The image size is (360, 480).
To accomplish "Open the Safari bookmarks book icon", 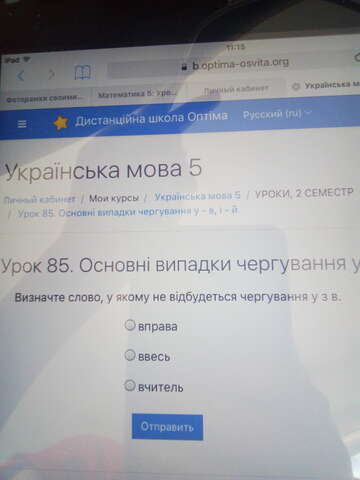I will [x=82, y=72].
